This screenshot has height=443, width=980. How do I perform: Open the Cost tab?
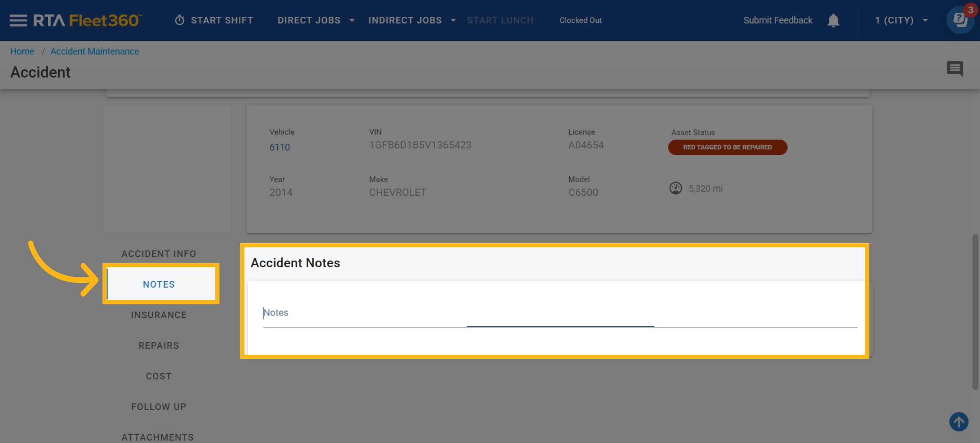click(x=159, y=376)
